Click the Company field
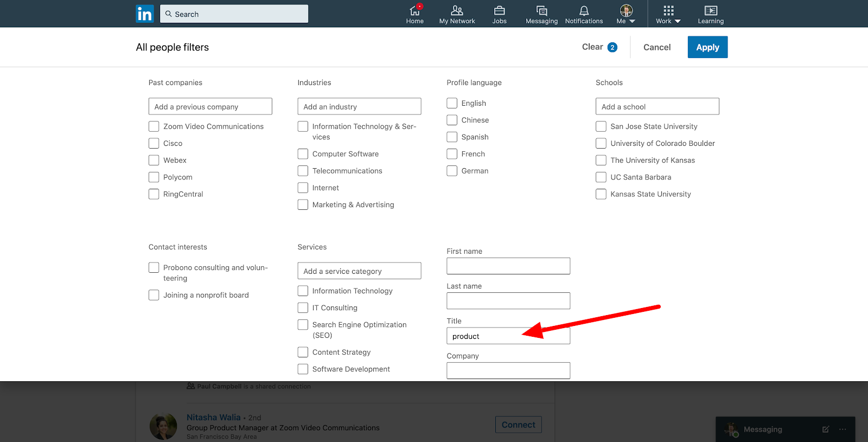868x442 pixels. point(508,370)
